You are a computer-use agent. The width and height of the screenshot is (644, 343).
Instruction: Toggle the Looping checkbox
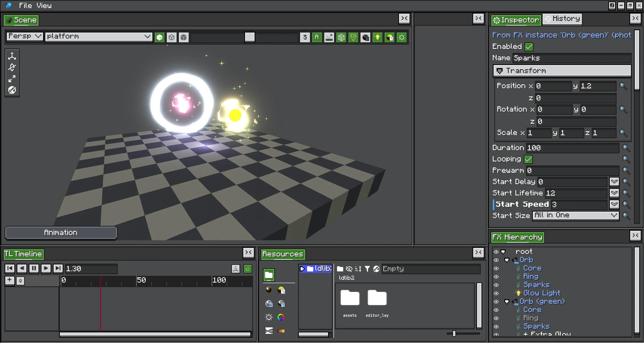(x=528, y=159)
